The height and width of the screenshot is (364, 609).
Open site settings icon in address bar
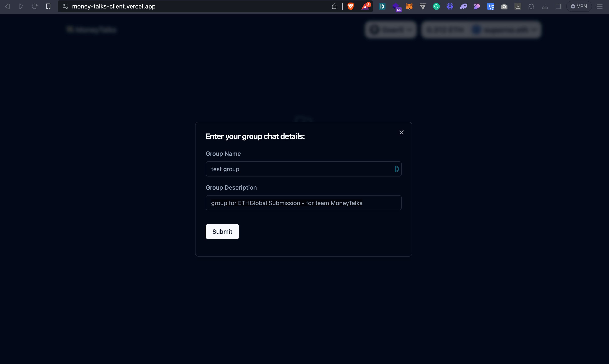[65, 6]
